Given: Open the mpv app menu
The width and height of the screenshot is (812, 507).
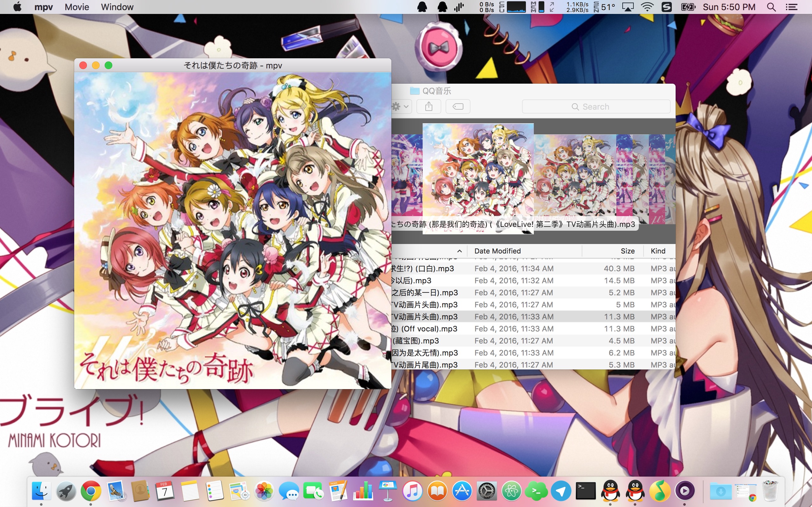Looking at the screenshot, I should pos(44,7).
